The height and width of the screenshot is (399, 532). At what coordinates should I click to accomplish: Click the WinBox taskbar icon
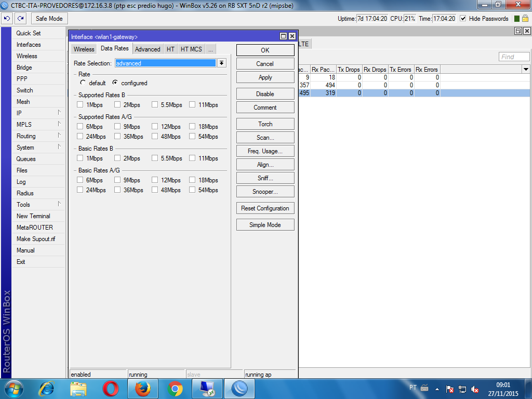pos(239,389)
